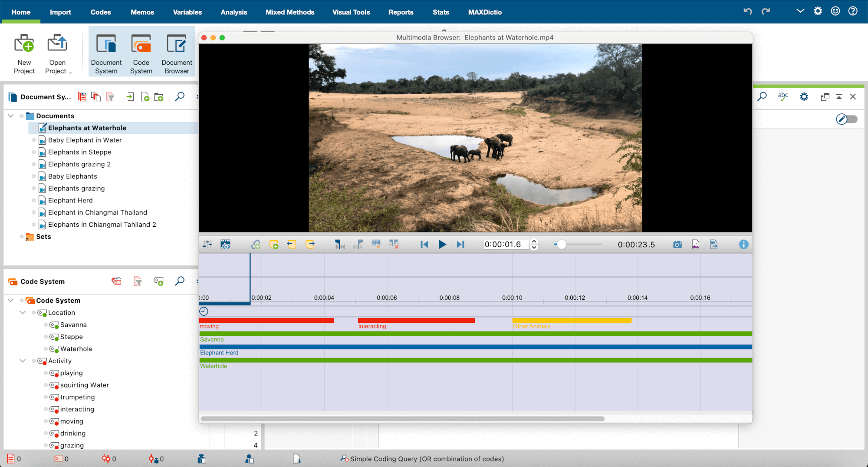Viewport: 868px width, 467px height.
Task: Collapse panel with up arrow icon
Action: (839, 96)
